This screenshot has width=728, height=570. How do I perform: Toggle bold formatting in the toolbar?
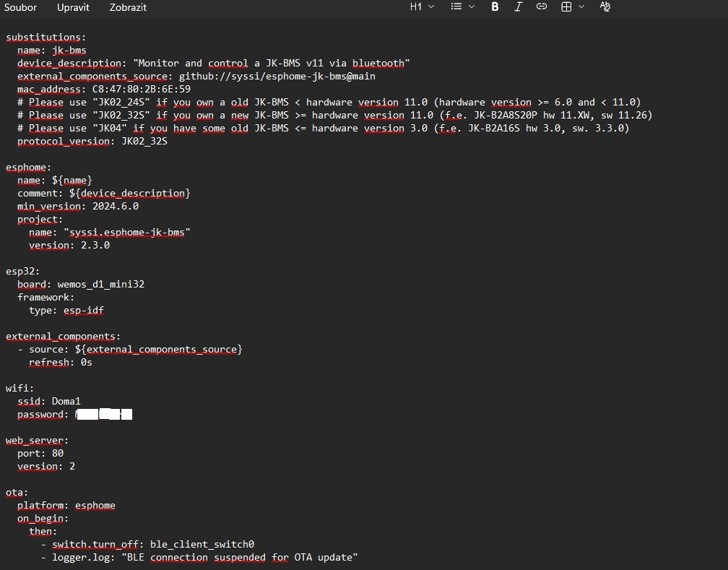coord(495,7)
